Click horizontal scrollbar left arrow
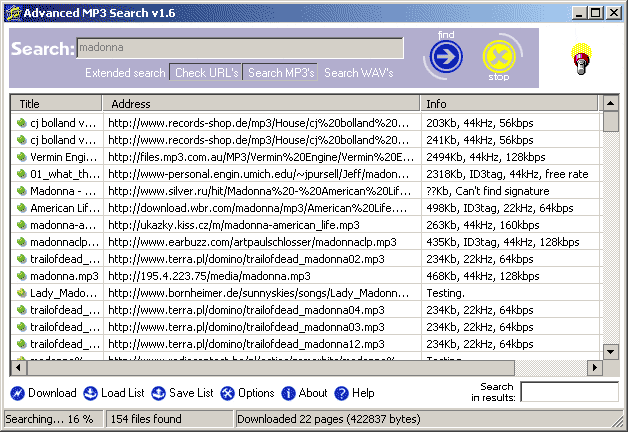The height and width of the screenshot is (432, 628). pyautogui.click(x=18, y=368)
